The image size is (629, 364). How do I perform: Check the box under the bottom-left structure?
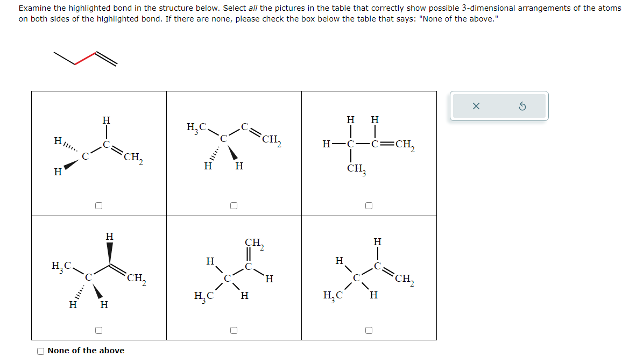(99, 329)
